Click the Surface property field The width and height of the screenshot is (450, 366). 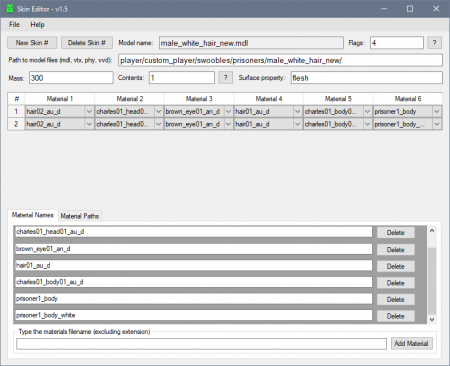point(367,78)
